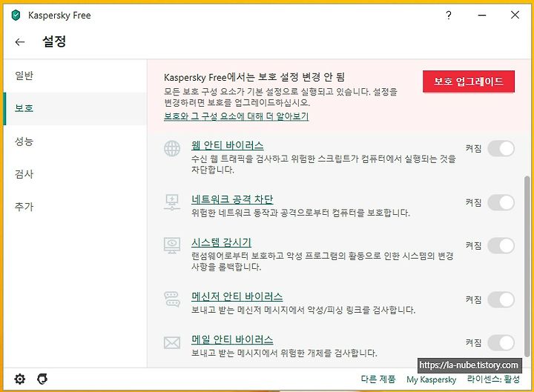Toggle the 시스템 감시기 switch
The width and height of the screenshot is (534, 392).
(x=501, y=246)
